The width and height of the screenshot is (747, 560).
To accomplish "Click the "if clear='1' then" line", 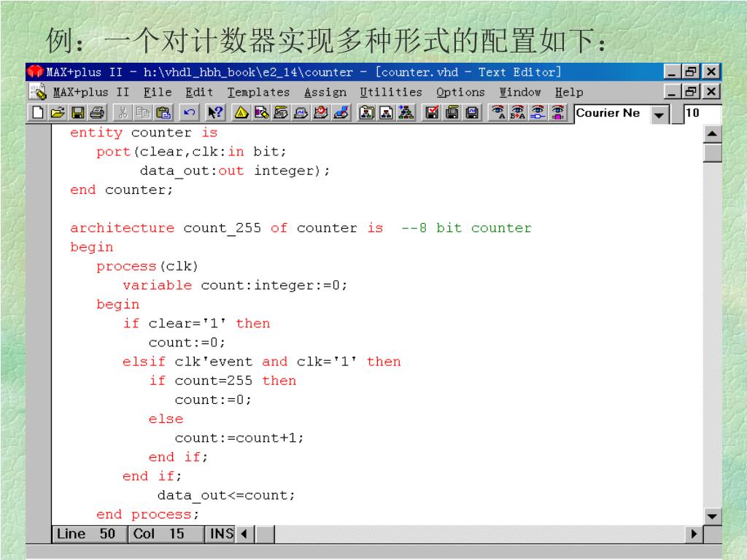I will pos(196,323).
